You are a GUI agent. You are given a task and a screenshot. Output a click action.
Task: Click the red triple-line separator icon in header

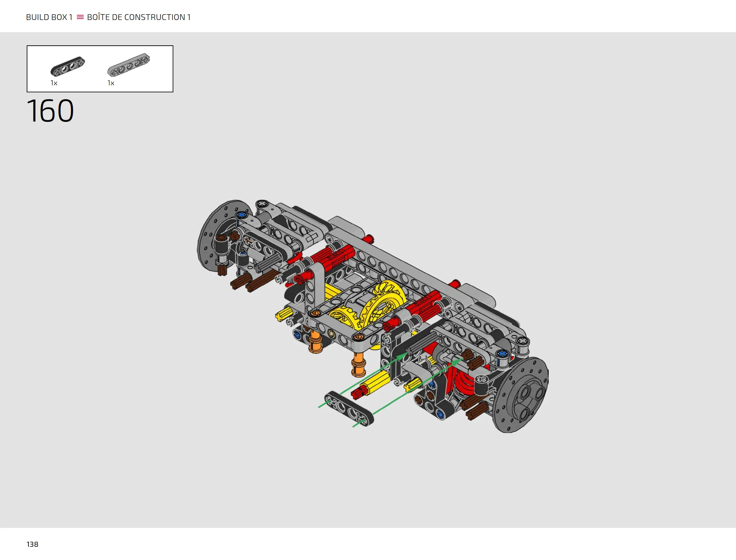(80, 17)
